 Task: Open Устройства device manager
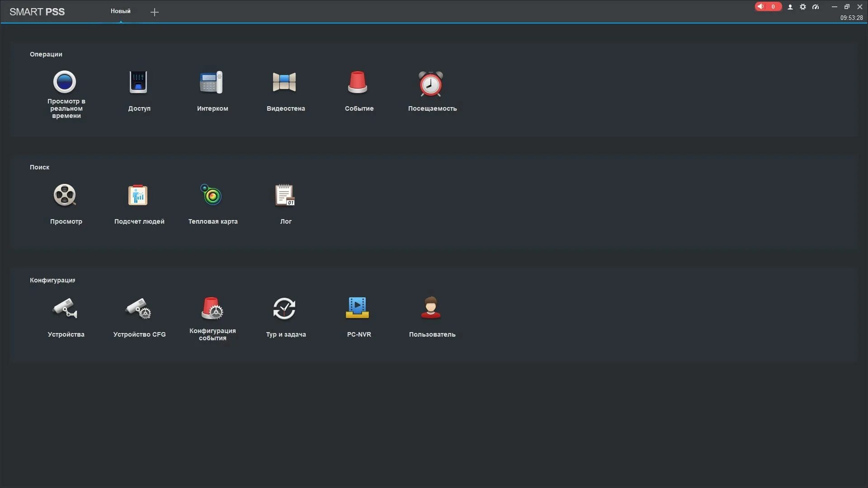pos(65,309)
